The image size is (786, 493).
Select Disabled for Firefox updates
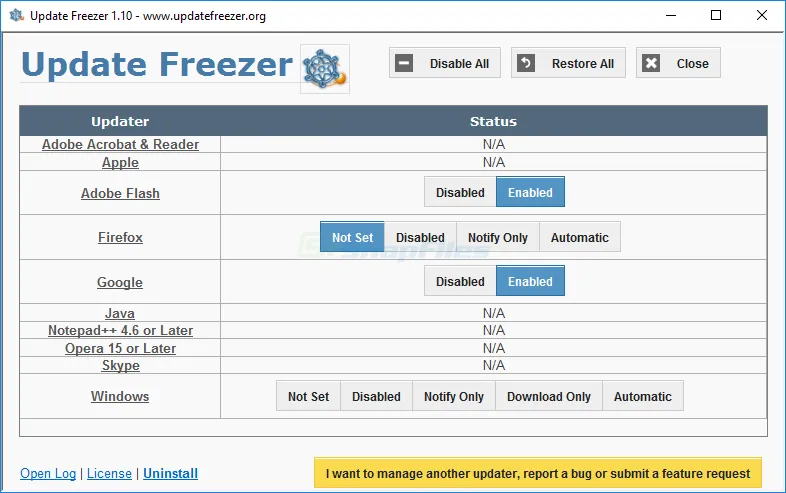click(x=420, y=237)
